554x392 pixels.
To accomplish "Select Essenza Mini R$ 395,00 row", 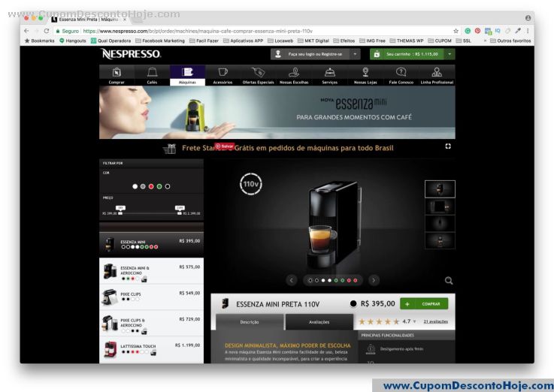I will click(152, 244).
